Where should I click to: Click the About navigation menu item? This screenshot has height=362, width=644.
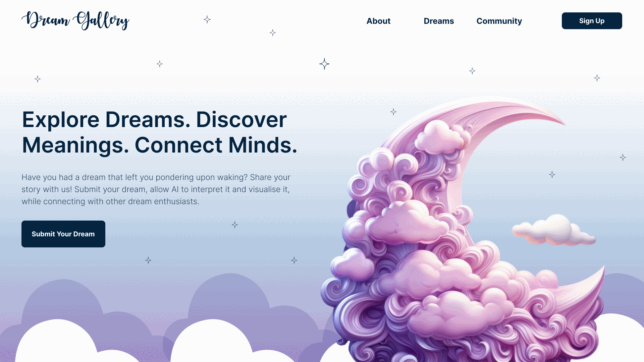pos(379,21)
